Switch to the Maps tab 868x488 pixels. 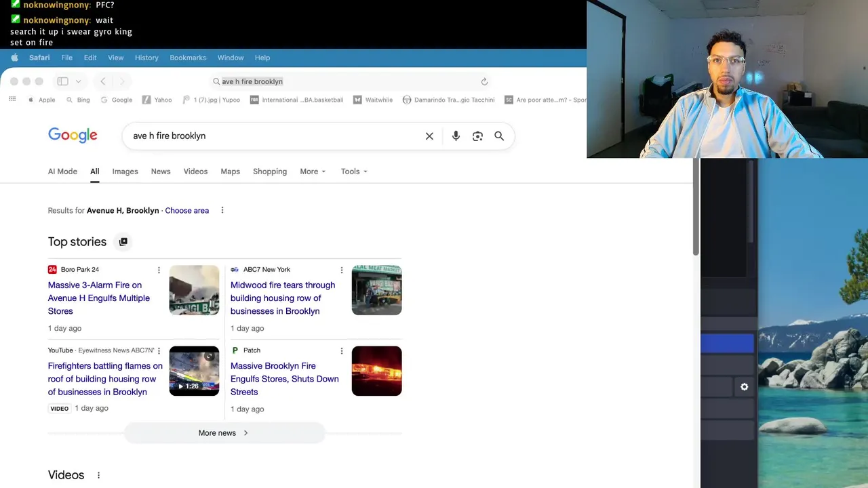coord(230,171)
